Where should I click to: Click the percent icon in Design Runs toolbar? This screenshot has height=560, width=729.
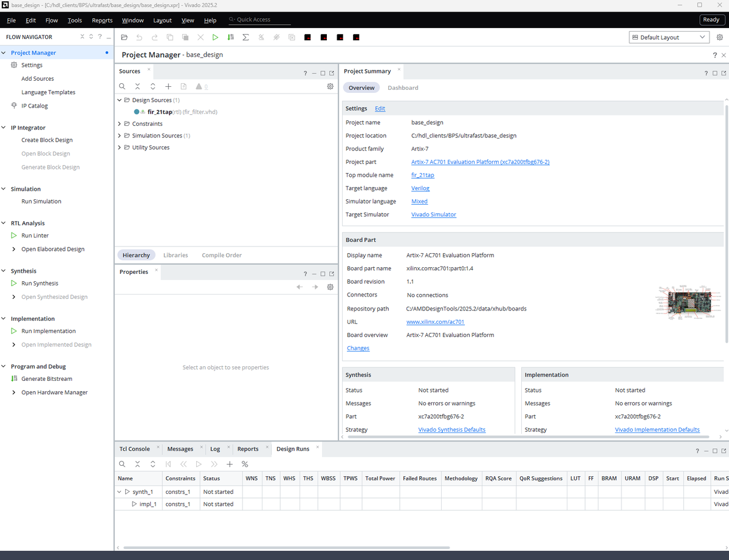tap(245, 464)
